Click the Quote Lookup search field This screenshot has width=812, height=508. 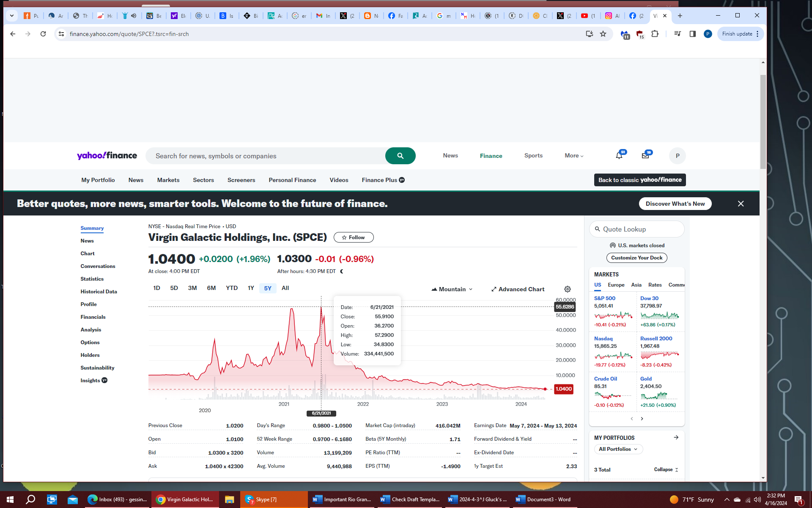tap(636, 229)
